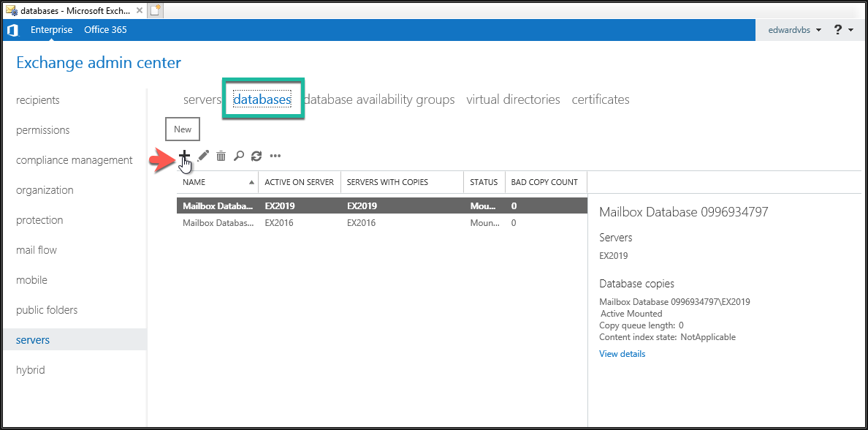Screen dimensions: 868x430
Task: Select mobile in the left navigation
Action: point(31,280)
